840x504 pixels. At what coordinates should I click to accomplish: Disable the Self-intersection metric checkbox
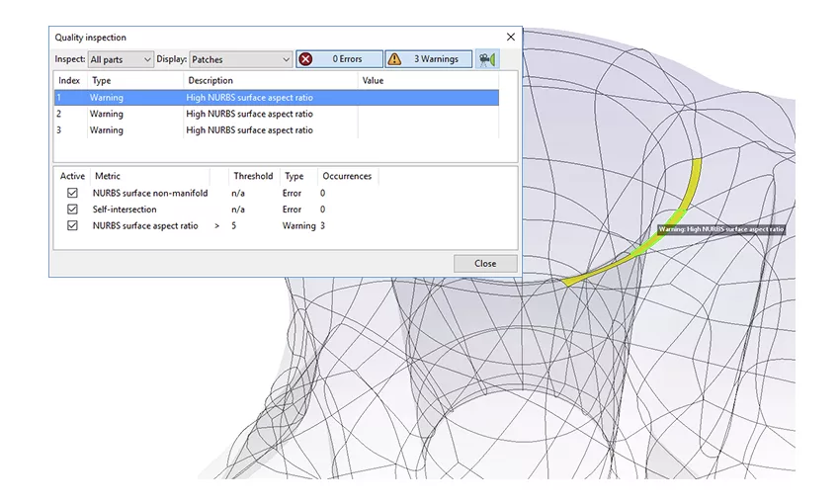[x=72, y=210]
